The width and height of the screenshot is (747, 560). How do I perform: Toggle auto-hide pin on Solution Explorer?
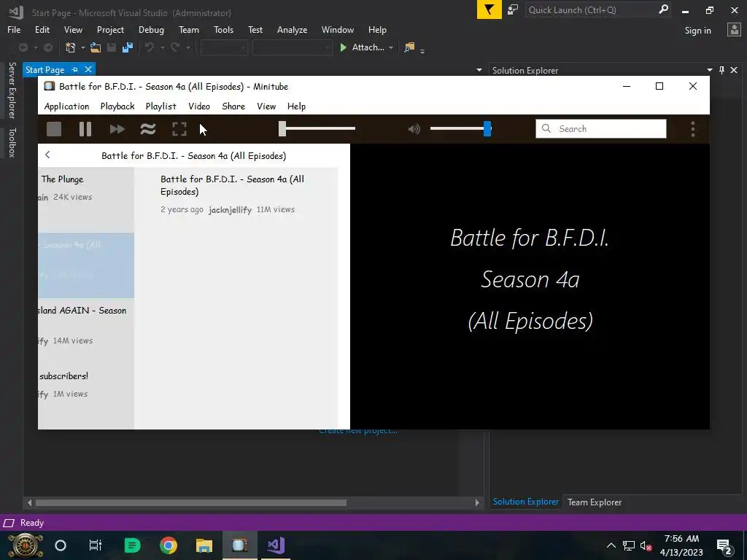pos(721,70)
